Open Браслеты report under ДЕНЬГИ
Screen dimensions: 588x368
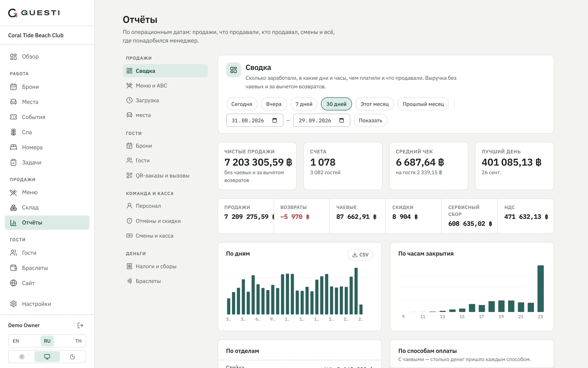[165, 281]
